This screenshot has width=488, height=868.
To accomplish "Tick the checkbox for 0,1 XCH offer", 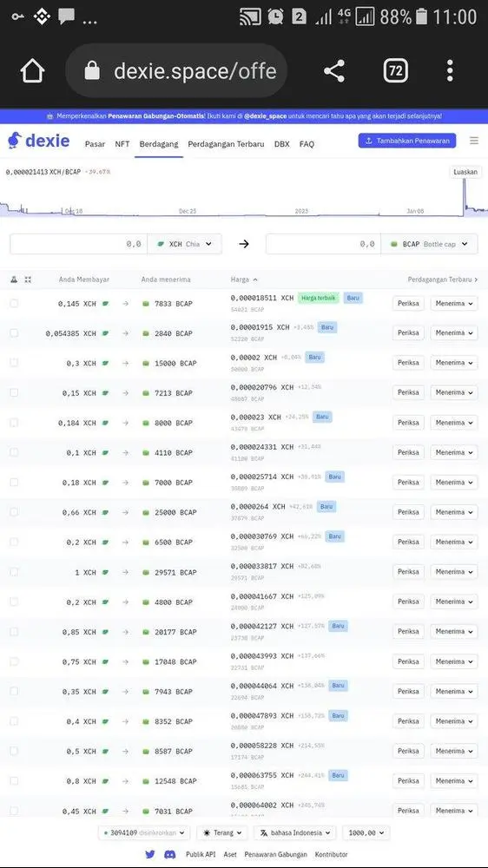I will [x=14, y=453].
